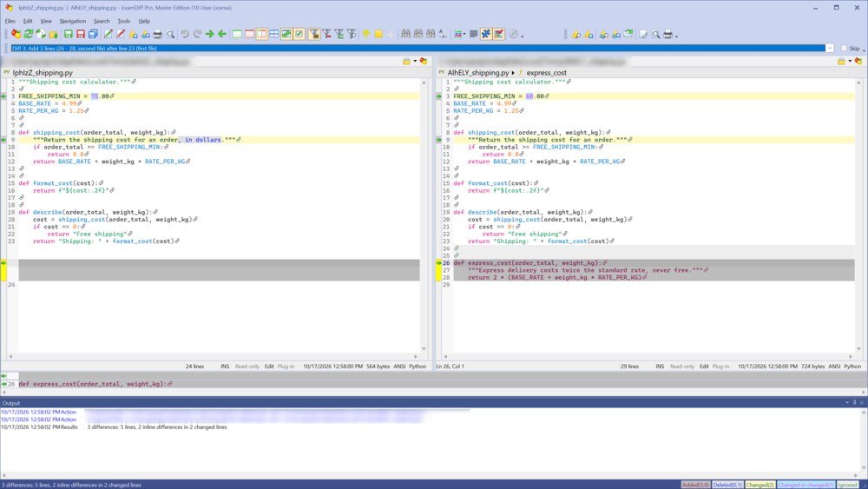This screenshot has width=868, height=489.
Task: Click the green pencil Edit first file icon
Action: click(x=108, y=35)
